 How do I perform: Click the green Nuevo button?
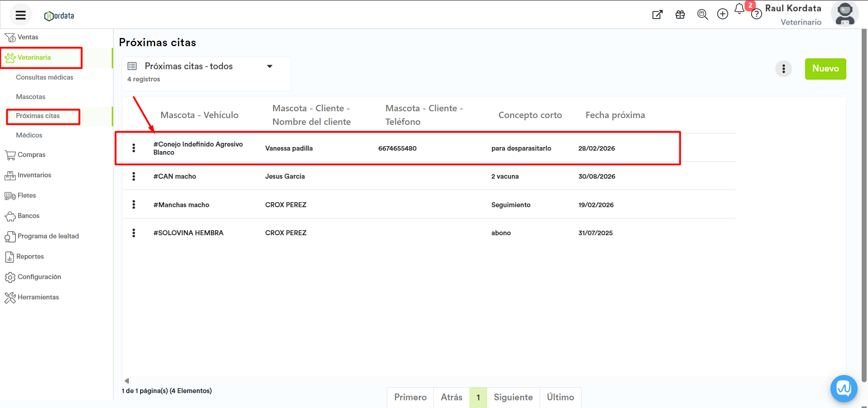(x=825, y=69)
